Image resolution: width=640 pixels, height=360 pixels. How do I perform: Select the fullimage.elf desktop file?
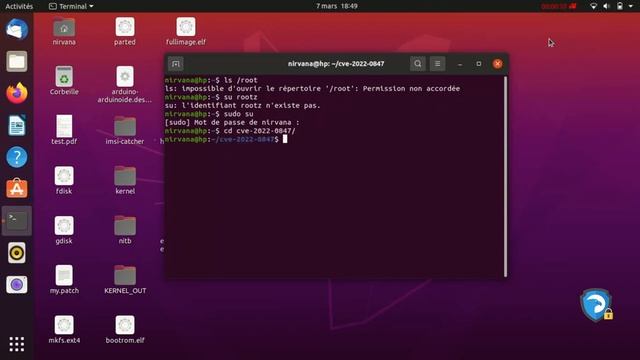point(186,31)
